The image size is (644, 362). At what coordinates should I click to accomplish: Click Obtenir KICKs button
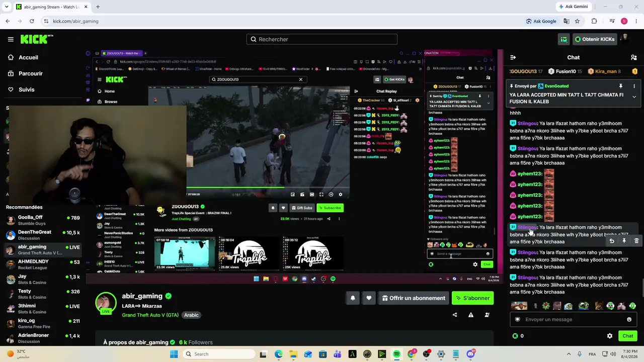[595, 39]
